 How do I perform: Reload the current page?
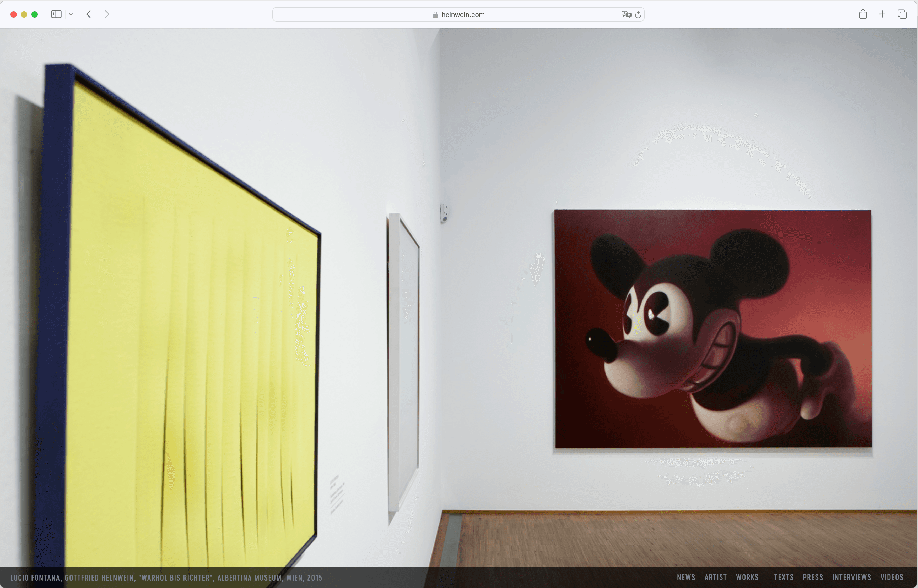[x=638, y=14]
